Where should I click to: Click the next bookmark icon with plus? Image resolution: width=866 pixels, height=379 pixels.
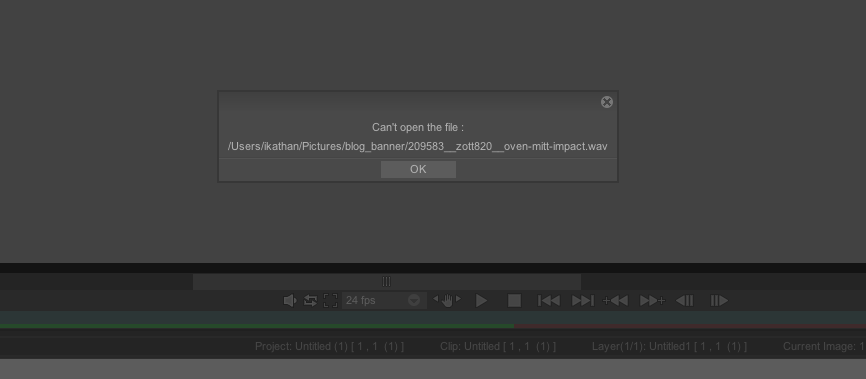pos(652,301)
